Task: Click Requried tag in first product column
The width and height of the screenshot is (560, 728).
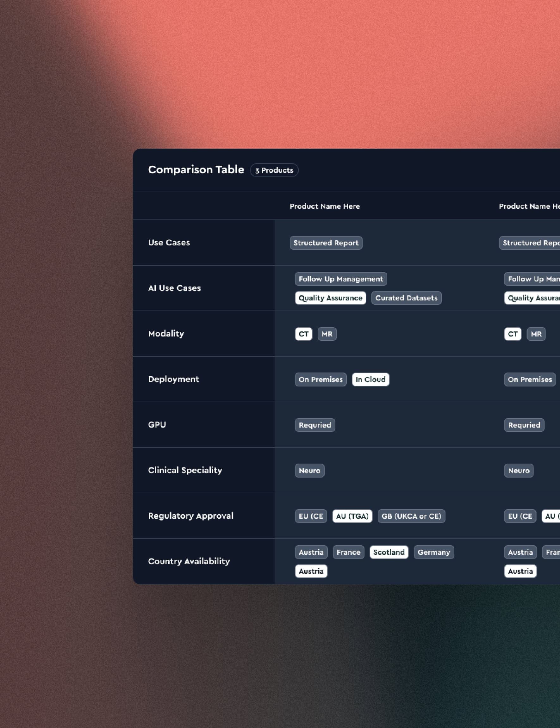Action: coord(315,425)
